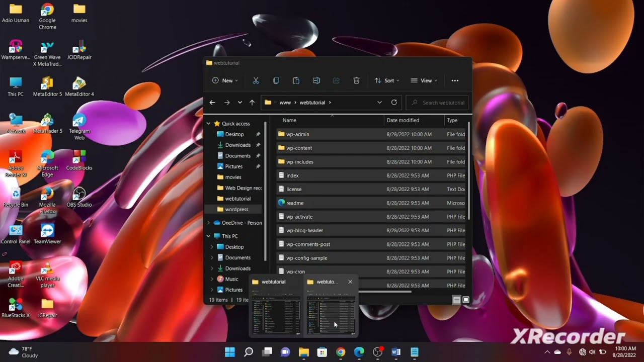Select the index PHP file
This screenshot has height=362, width=644.
coord(371,175)
